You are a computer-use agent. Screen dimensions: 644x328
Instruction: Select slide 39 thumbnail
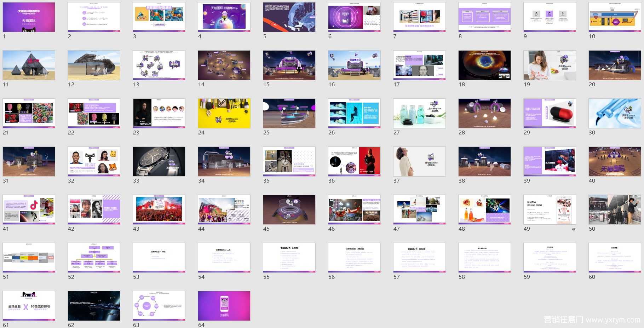(x=550, y=161)
